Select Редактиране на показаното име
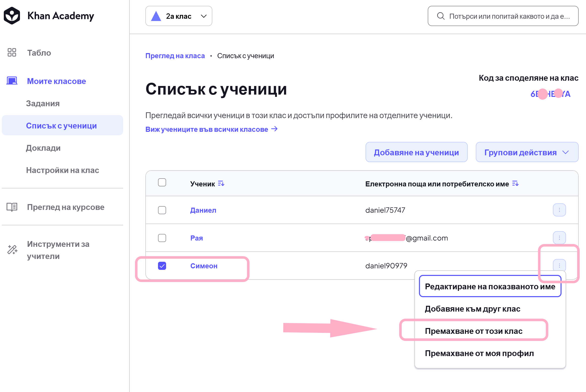The height and width of the screenshot is (392, 586). click(490, 287)
